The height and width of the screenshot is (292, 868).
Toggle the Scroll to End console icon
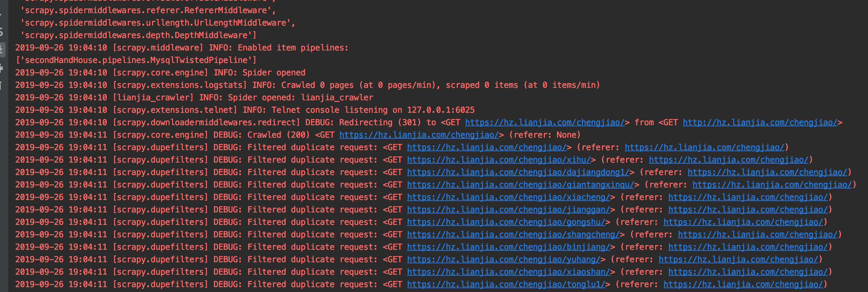click(x=1, y=49)
